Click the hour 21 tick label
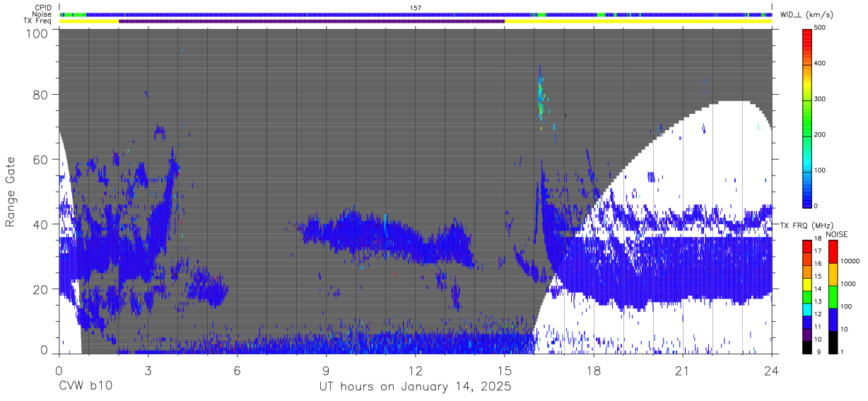Viewport: 868px width, 401px height. [x=683, y=370]
